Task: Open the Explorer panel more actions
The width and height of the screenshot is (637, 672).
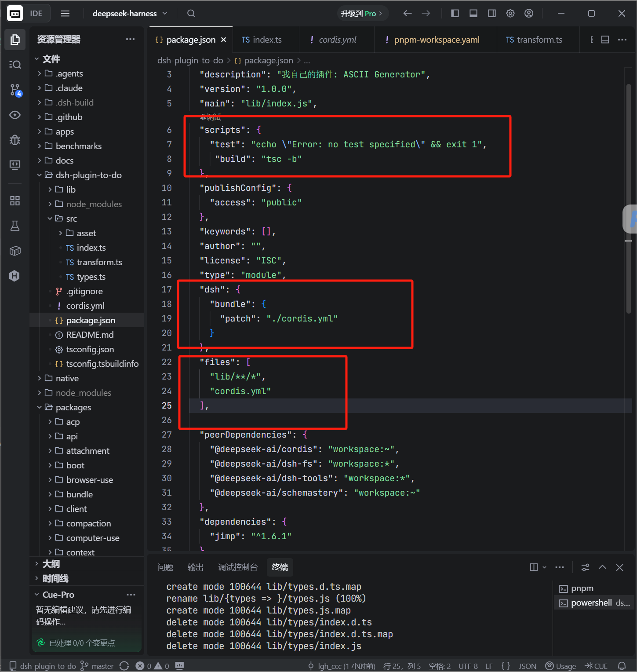Action: (130, 39)
